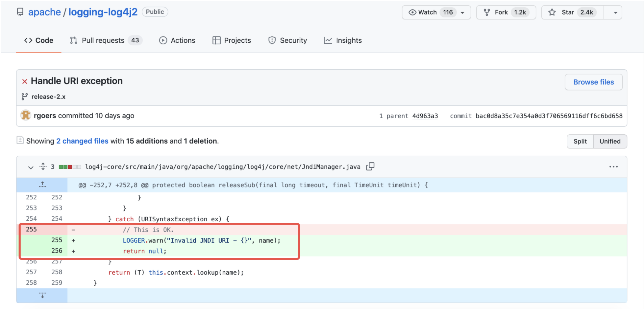Click the eye icon in Watch button
Screen dimensions: 644x312
412,12
